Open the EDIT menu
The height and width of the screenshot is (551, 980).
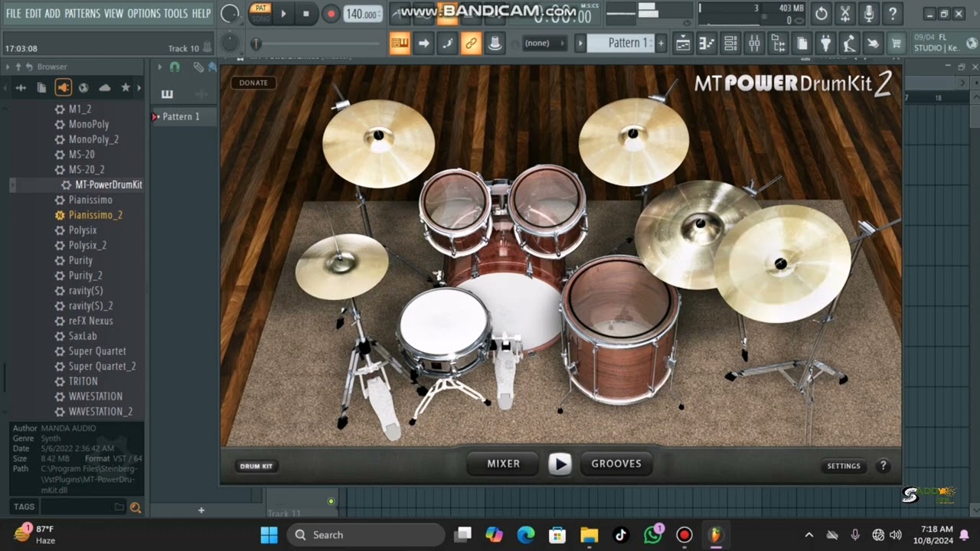coord(32,13)
